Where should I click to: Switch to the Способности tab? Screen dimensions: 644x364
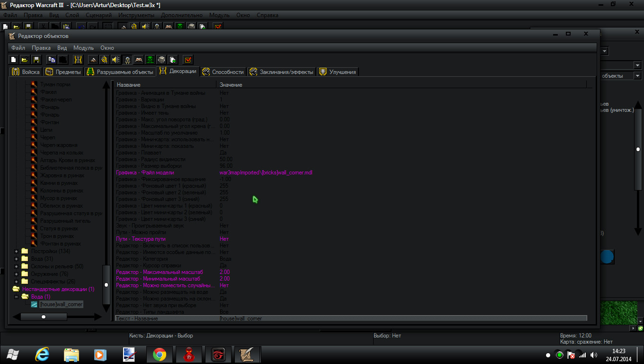click(x=223, y=72)
